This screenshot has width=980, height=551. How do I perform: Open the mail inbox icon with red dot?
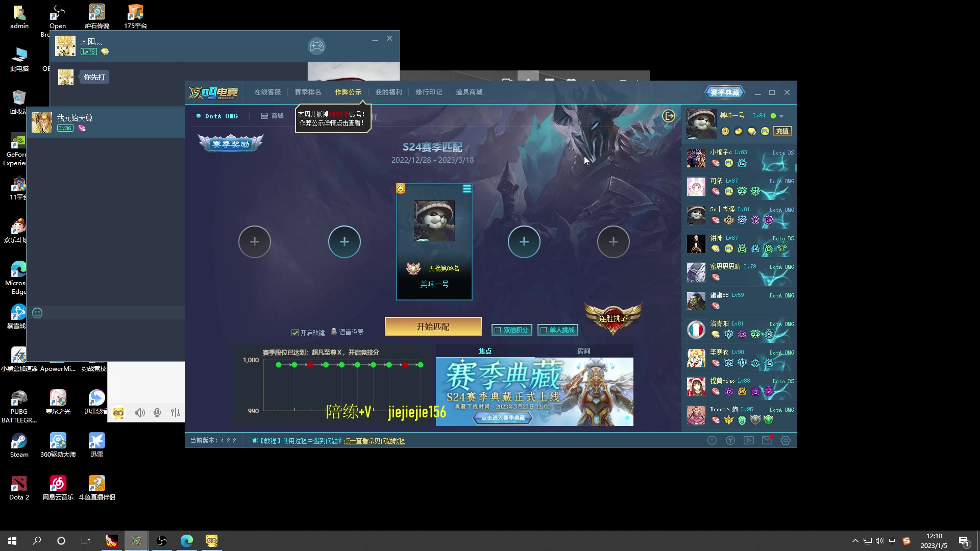point(767,440)
